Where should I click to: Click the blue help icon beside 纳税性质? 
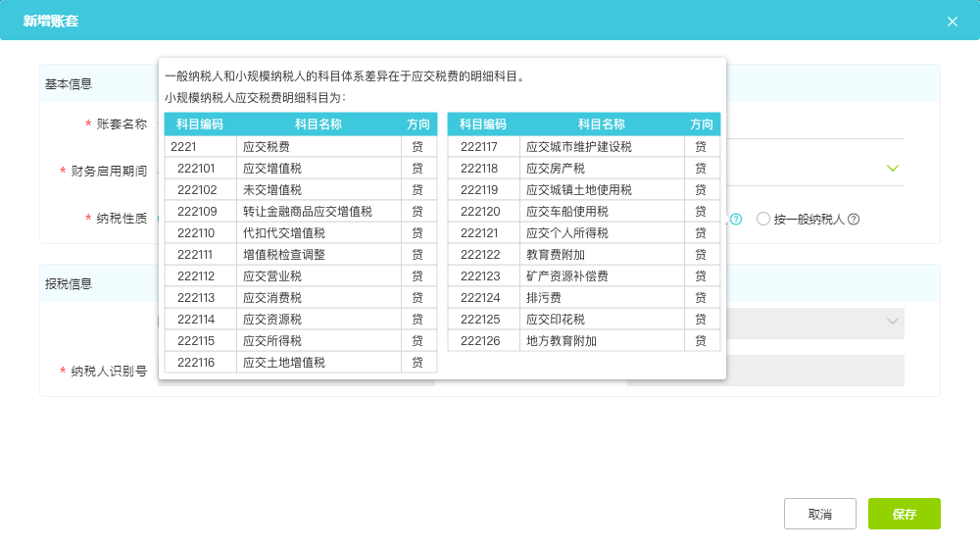tap(736, 219)
